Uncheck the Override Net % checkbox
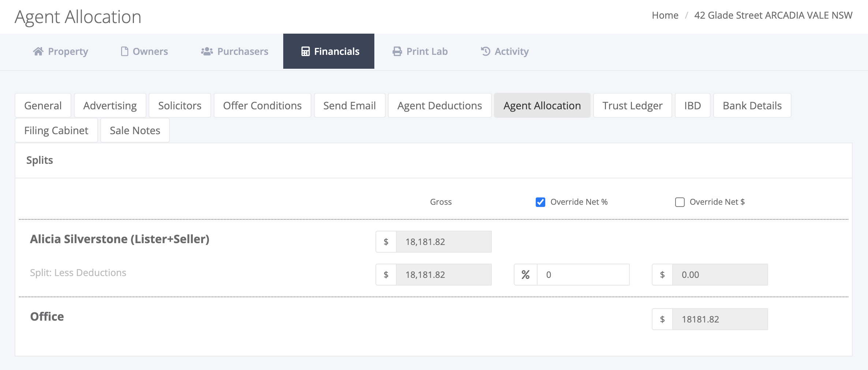 click(540, 202)
